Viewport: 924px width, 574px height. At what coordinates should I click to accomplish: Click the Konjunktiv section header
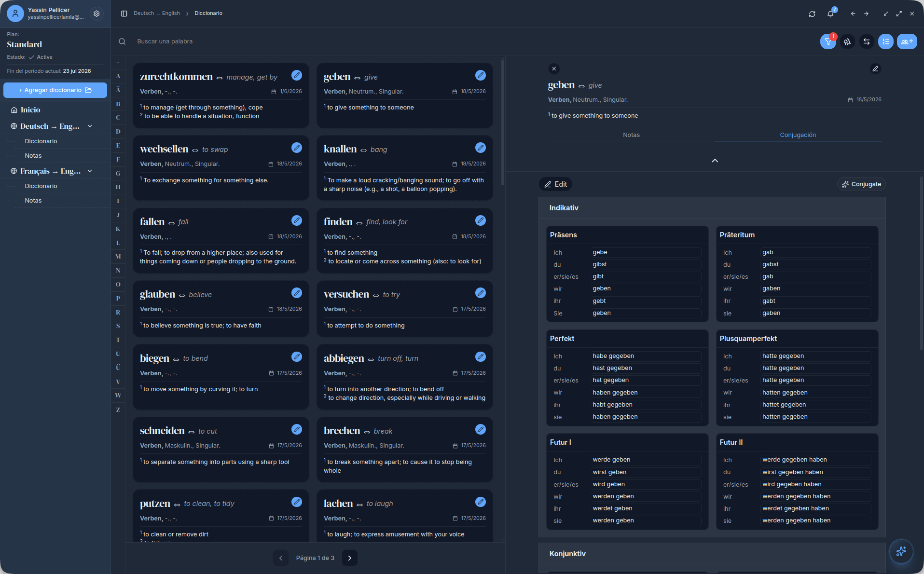coord(712,554)
